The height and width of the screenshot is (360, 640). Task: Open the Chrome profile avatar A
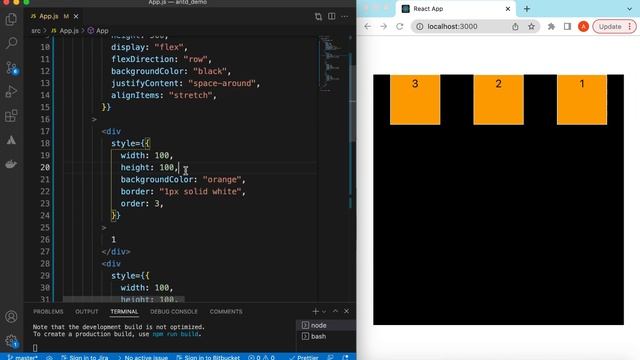click(x=583, y=27)
